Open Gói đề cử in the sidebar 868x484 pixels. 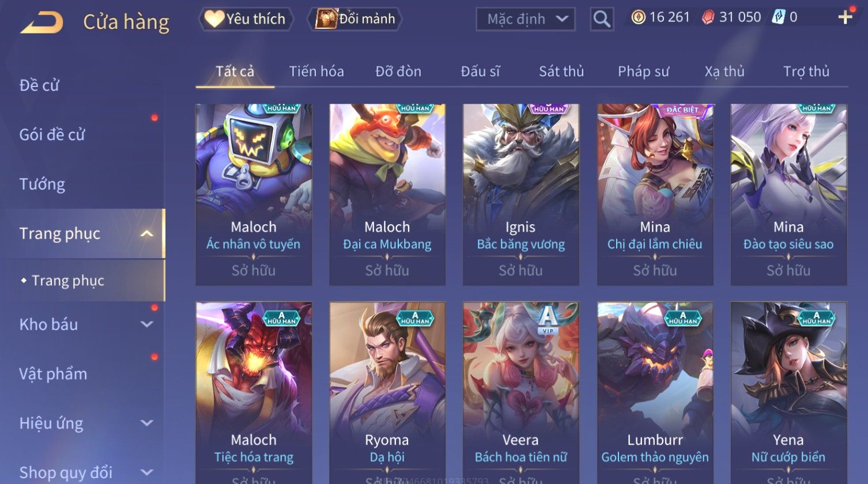click(52, 135)
